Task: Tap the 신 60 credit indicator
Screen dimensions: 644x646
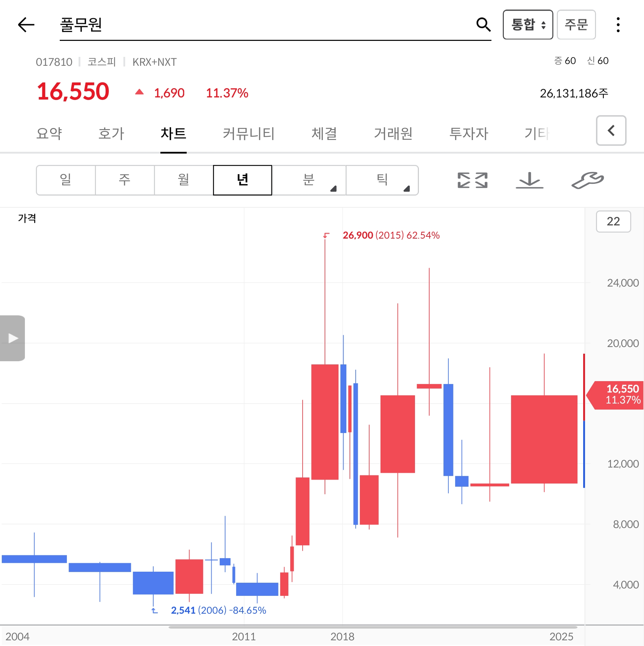Action: pos(598,61)
